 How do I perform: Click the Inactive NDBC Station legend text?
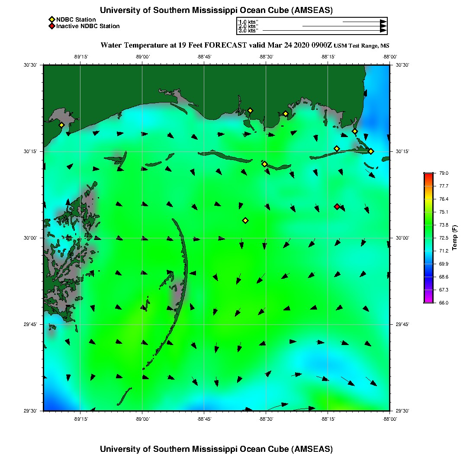coord(88,26)
